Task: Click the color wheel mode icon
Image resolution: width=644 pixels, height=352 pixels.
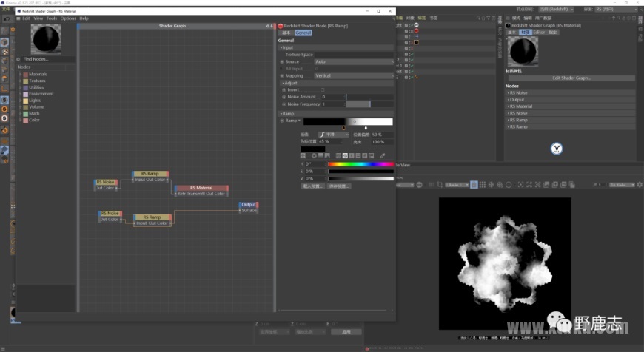Action: coord(314,156)
